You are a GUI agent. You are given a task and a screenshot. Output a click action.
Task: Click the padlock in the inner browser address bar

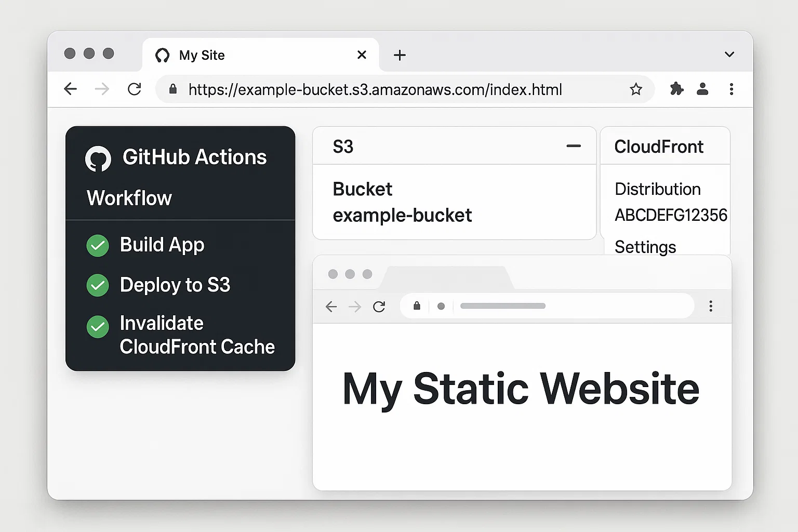[417, 305]
